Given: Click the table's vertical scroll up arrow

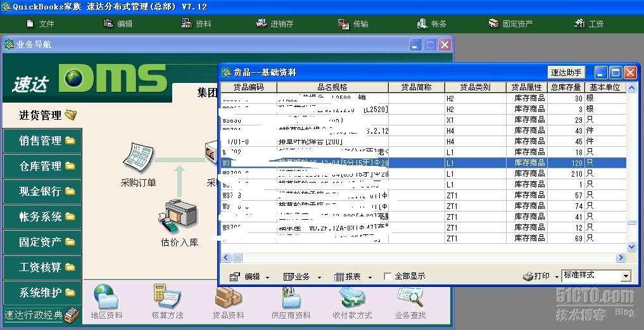Looking at the screenshot, I should tap(632, 87).
